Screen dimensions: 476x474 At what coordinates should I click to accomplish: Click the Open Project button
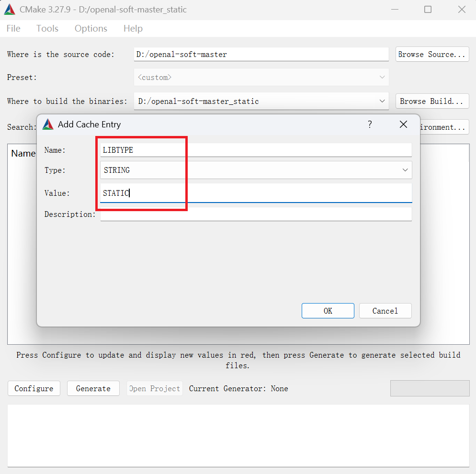click(155, 388)
